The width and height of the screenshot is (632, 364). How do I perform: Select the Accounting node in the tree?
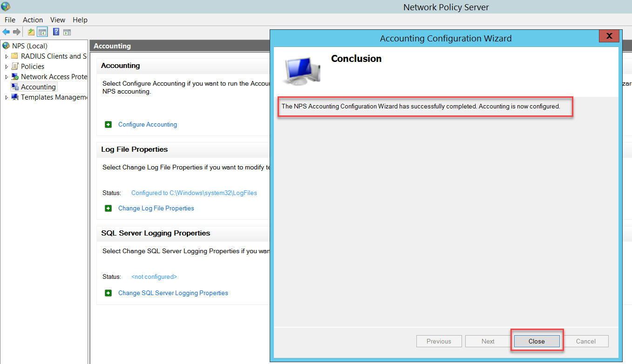(x=38, y=87)
